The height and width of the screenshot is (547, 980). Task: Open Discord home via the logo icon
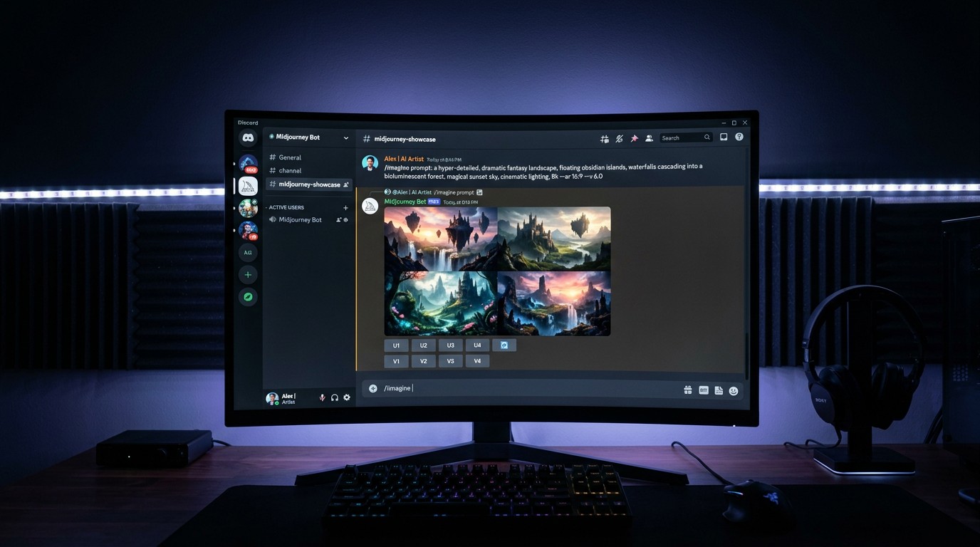point(248,138)
